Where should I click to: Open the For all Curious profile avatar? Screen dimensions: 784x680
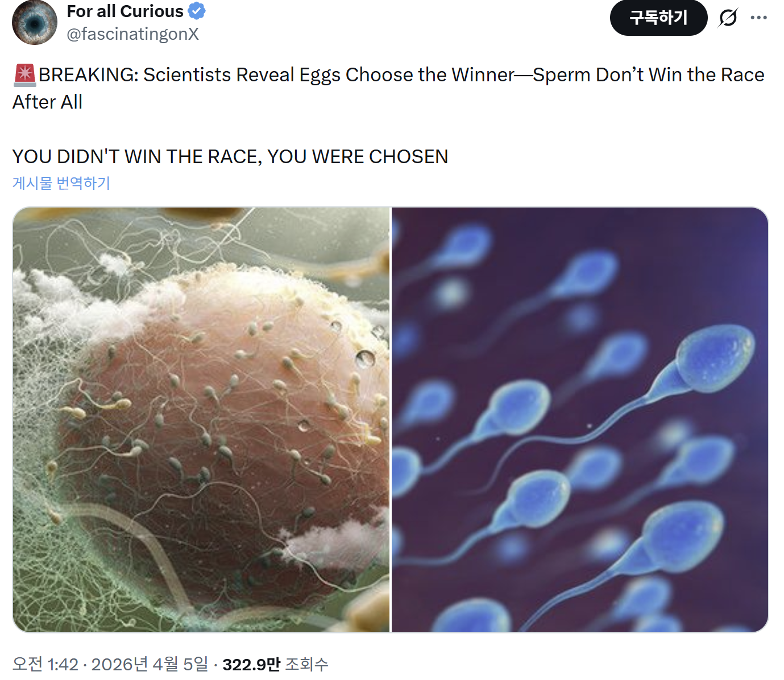(35, 22)
